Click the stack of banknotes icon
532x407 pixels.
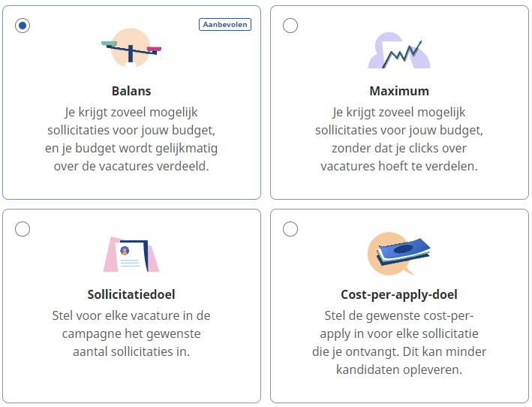[x=399, y=253]
